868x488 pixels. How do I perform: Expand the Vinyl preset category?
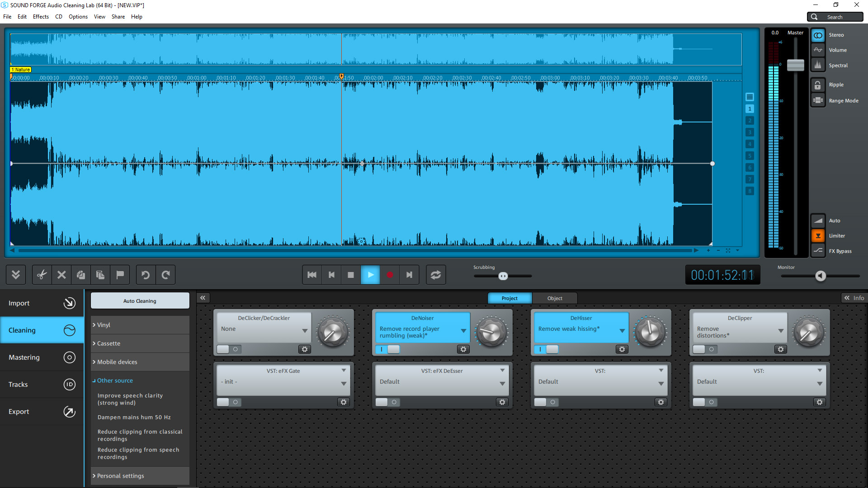[105, 325]
